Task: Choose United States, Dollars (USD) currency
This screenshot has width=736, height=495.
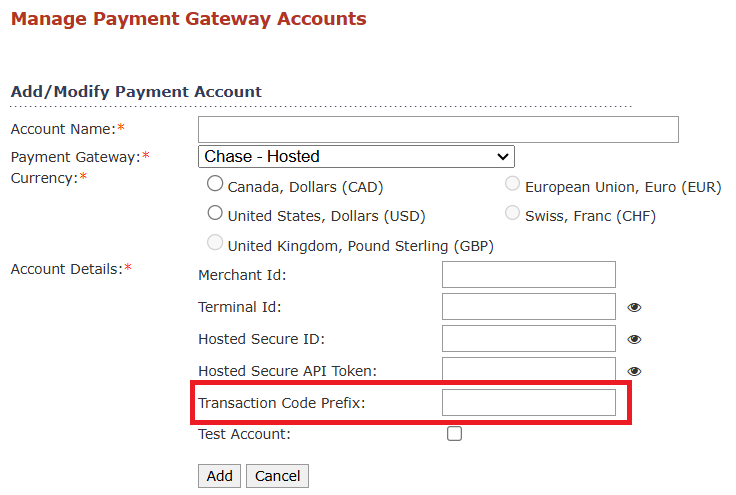Action: point(215,213)
